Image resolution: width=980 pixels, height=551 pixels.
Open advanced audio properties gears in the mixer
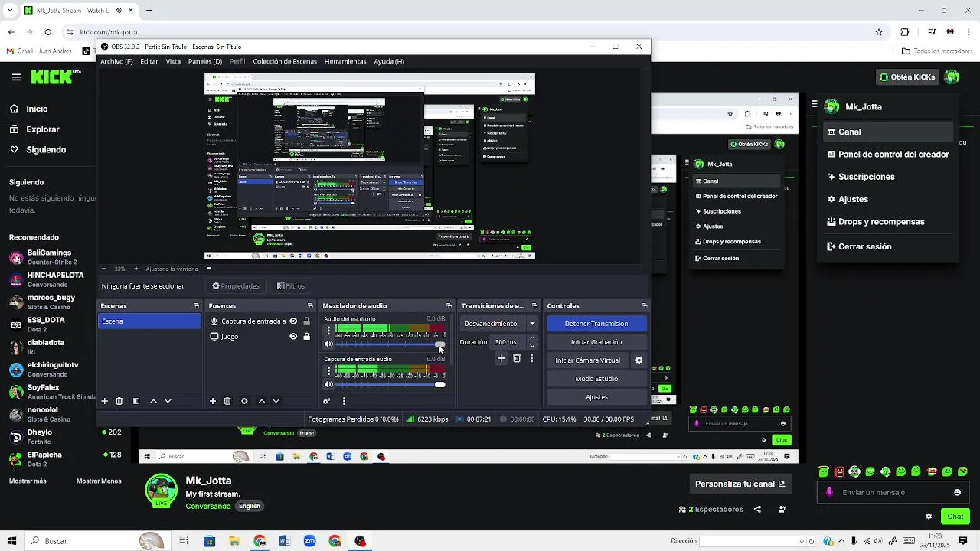coord(327,401)
